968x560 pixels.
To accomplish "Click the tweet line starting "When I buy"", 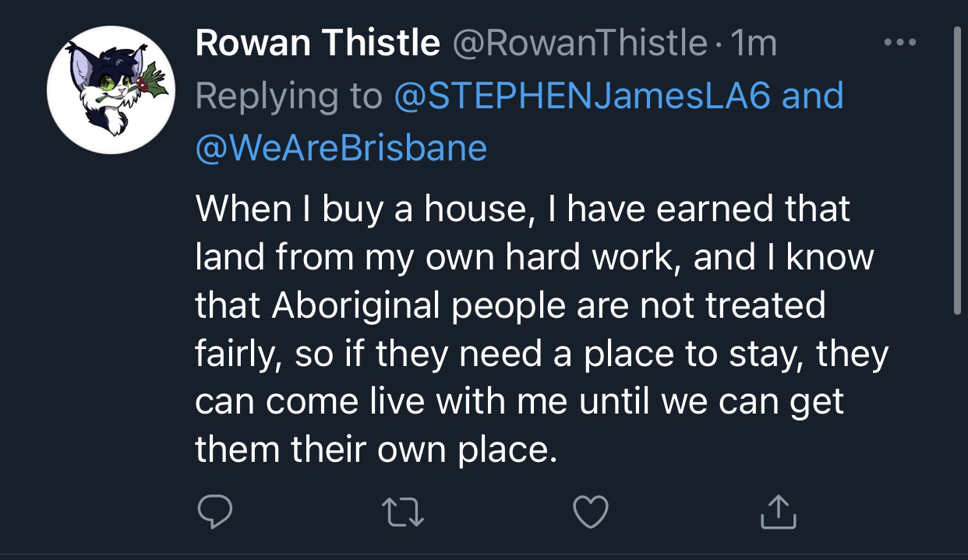I will pos(522,209).
